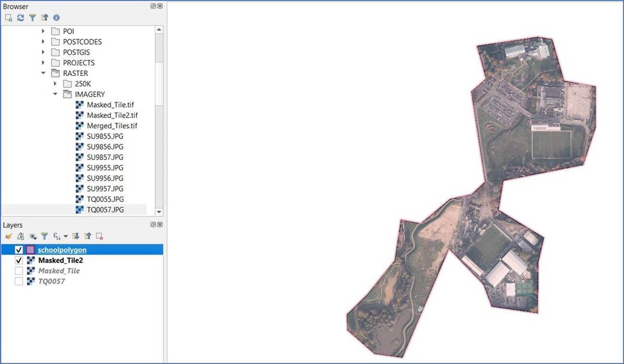This screenshot has height=364, width=624.
Task: Undock the Layers panel
Action: click(x=153, y=225)
